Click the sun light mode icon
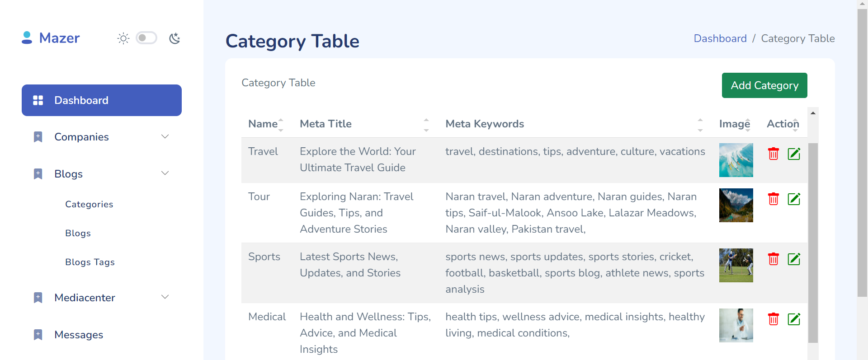The height and width of the screenshot is (360, 868). (x=123, y=38)
